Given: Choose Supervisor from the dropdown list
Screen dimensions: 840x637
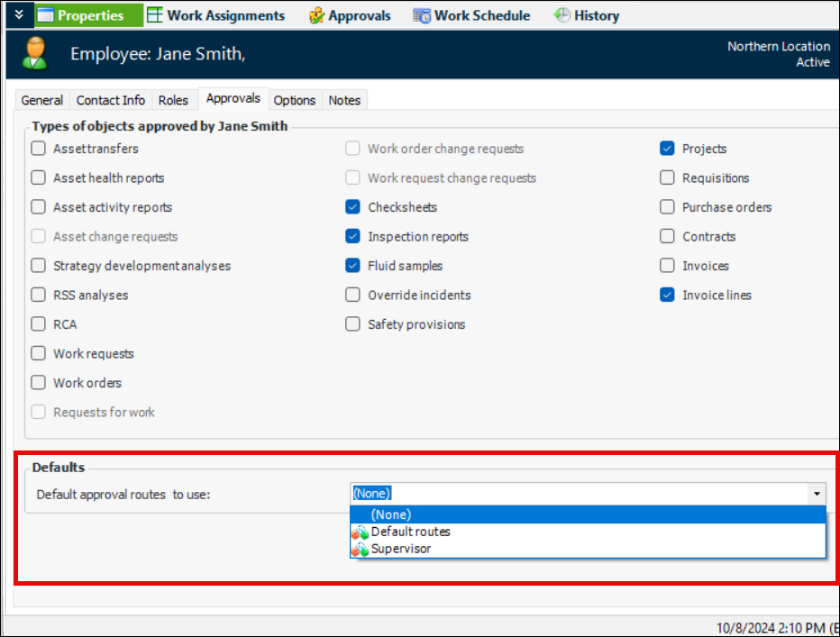Looking at the screenshot, I should coord(588,549).
